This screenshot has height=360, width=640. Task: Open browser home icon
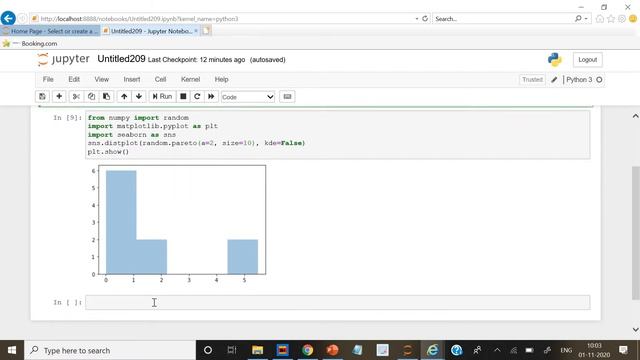coord(600,19)
